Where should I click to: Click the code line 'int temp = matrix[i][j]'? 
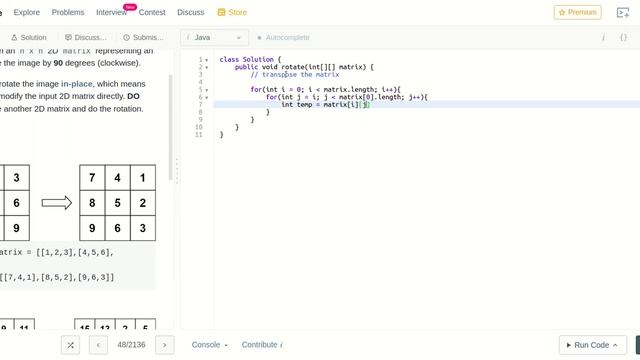click(x=325, y=105)
